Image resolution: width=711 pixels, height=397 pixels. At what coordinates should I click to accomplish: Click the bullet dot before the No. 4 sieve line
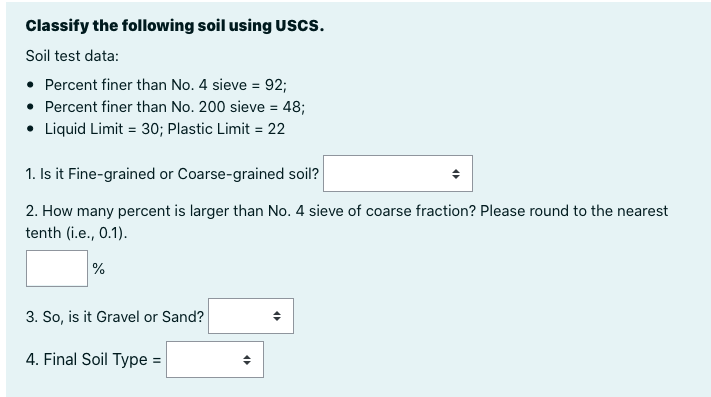[30, 85]
